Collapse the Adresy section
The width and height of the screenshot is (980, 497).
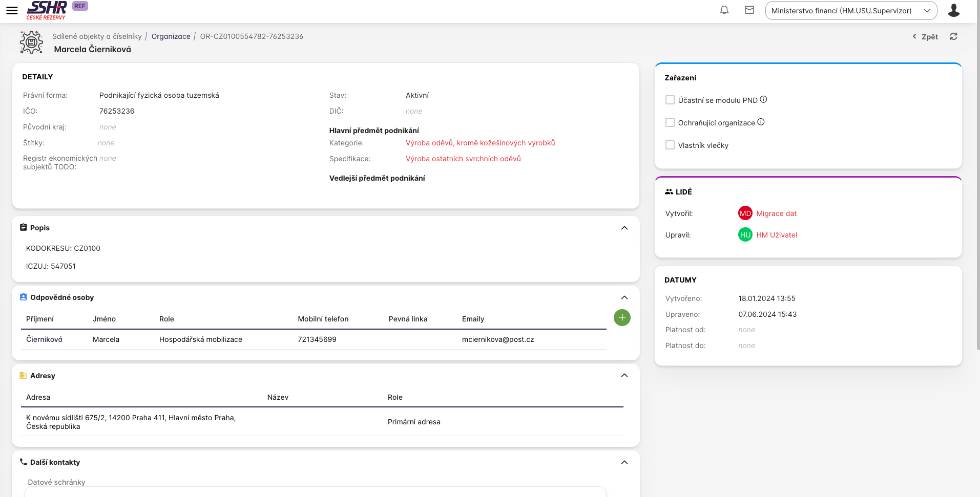tap(624, 375)
